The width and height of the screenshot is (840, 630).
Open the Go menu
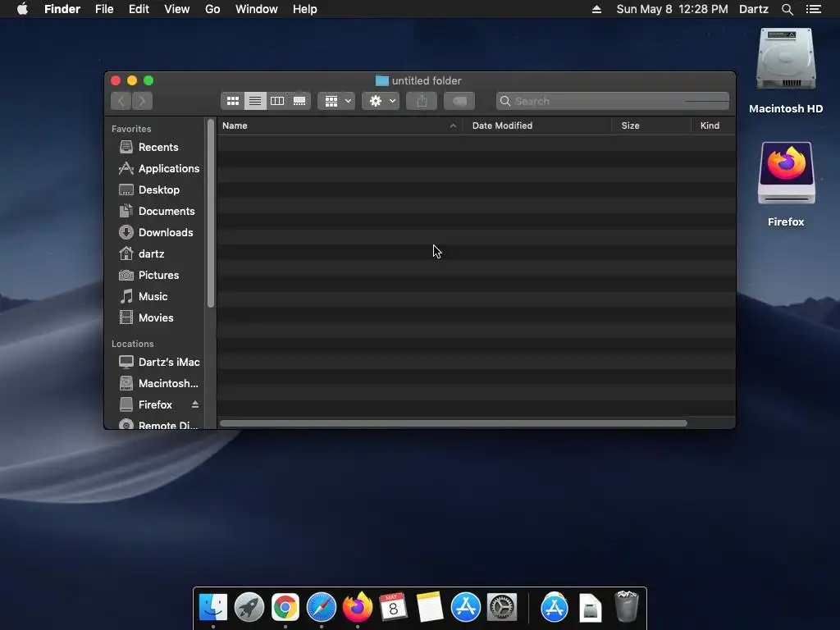tap(212, 9)
